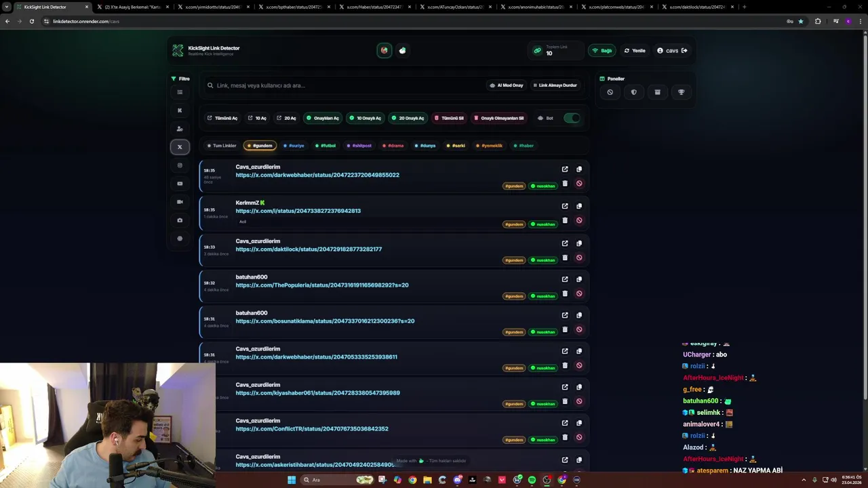
Task: Click 20 Onaylı Aç button
Action: coord(408,118)
